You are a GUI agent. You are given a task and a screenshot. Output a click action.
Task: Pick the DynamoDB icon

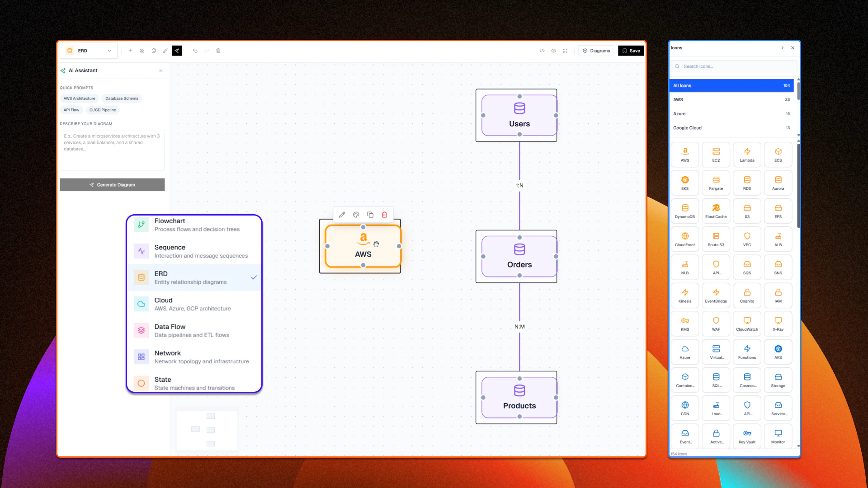(x=685, y=211)
